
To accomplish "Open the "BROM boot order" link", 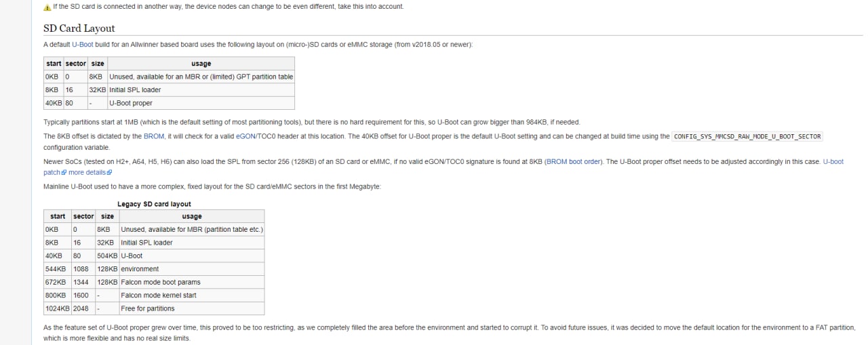I will [x=574, y=162].
